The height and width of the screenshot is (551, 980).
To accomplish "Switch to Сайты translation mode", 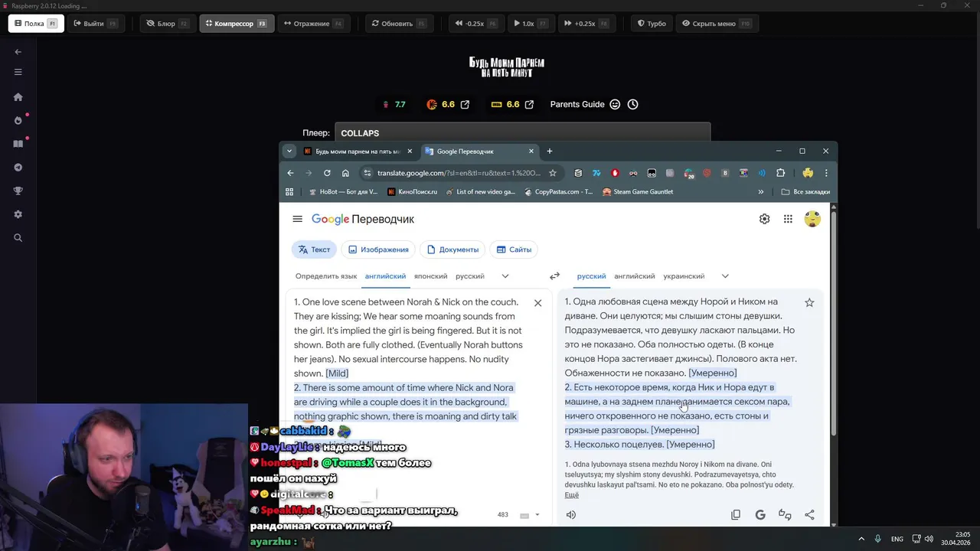I will (514, 249).
